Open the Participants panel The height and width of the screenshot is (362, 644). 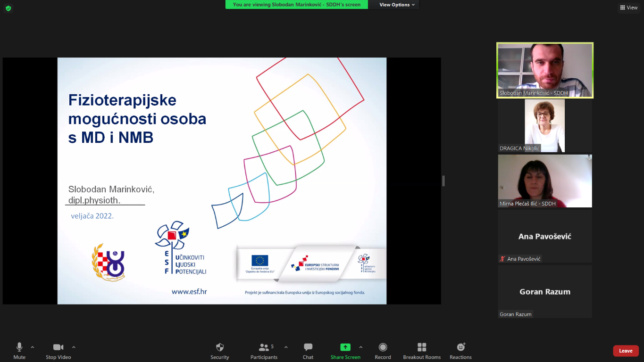click(x=264, y=347)
